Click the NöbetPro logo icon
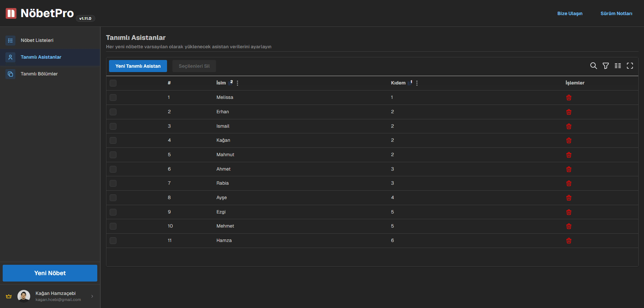The width and height of the screenshot is (644, 308). click(x=11, y=13)
